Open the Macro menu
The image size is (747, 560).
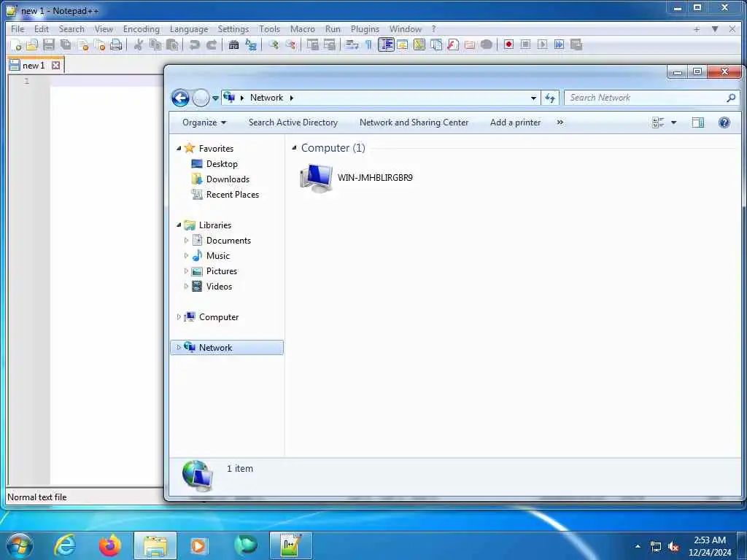[x=303, y=29]
